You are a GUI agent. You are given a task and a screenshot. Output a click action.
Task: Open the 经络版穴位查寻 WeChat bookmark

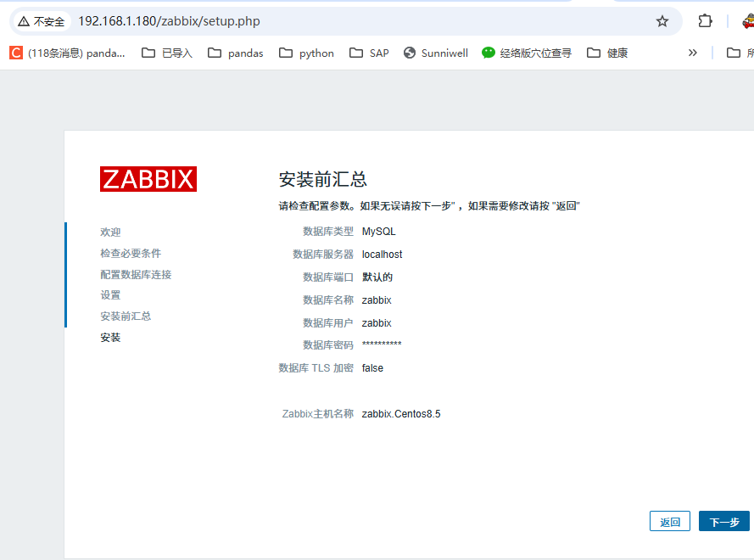[526, 53]
